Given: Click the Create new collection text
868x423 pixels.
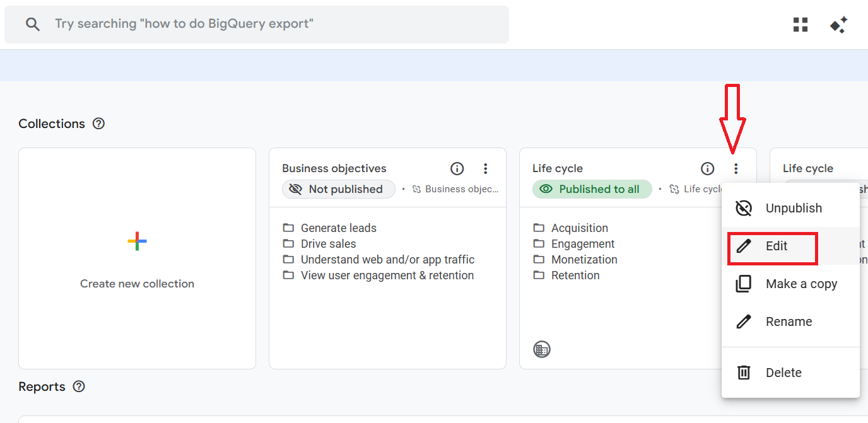Looking at the screenshot, I should click(137, 284).
